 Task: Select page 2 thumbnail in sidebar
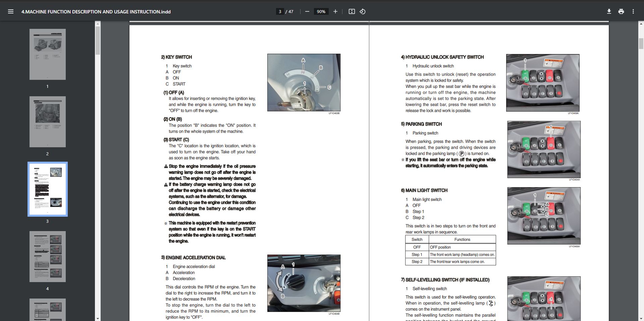click(x=48, y=121)
